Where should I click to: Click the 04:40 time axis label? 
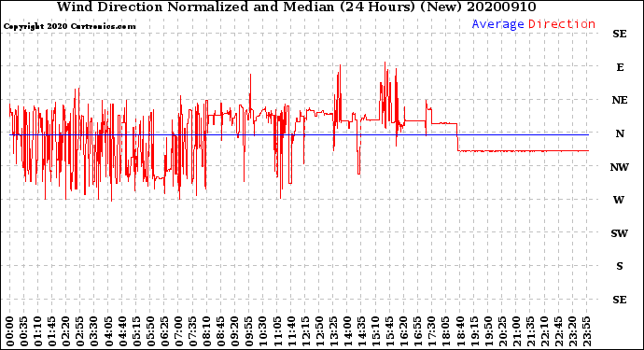point(122,331)
